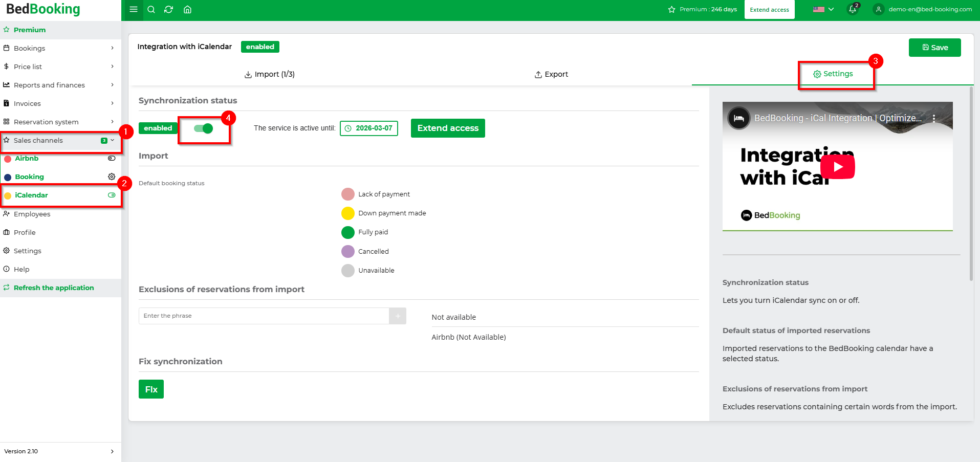This screenshot has width=980, height=462.
Task: Click Not available exclusion entry
Action: 454,317
